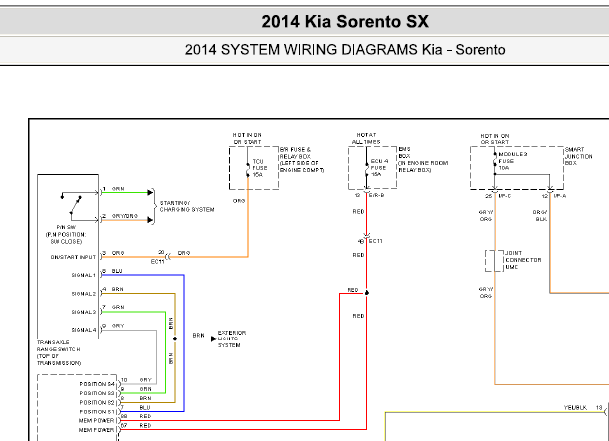This screenshot has height=441, width=609.
Task: Select the "ORG" label below the TCU fuse box
Action: pos(239,201)
